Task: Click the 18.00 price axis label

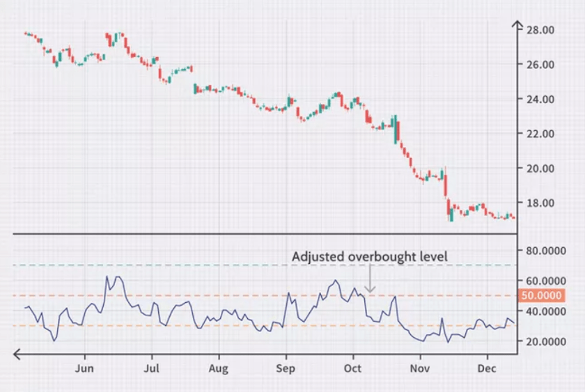Action: [540, 203]
